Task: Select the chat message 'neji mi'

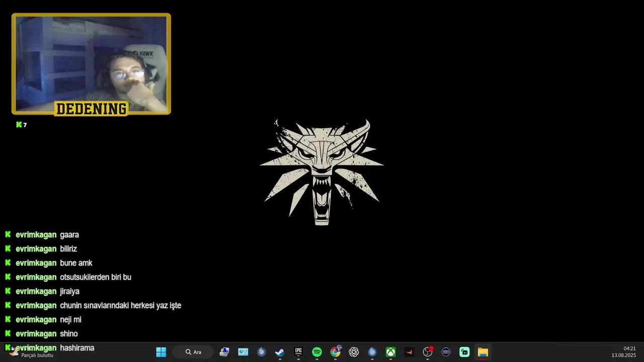Action: [x=70, y=319]
